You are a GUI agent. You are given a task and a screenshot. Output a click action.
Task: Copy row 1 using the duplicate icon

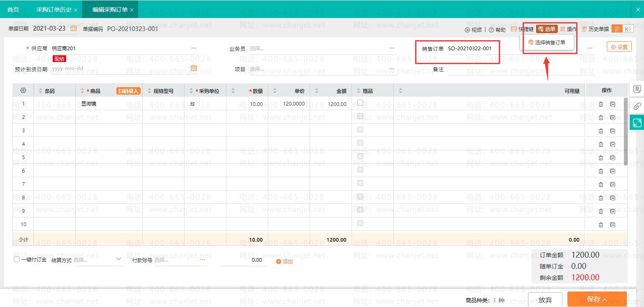point(613,104)
